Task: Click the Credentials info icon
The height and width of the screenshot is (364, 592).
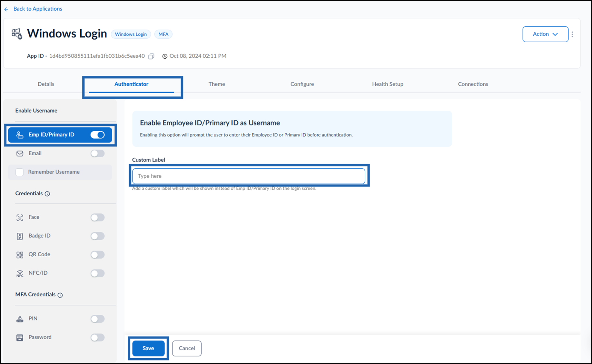Action: pos(47,194)
